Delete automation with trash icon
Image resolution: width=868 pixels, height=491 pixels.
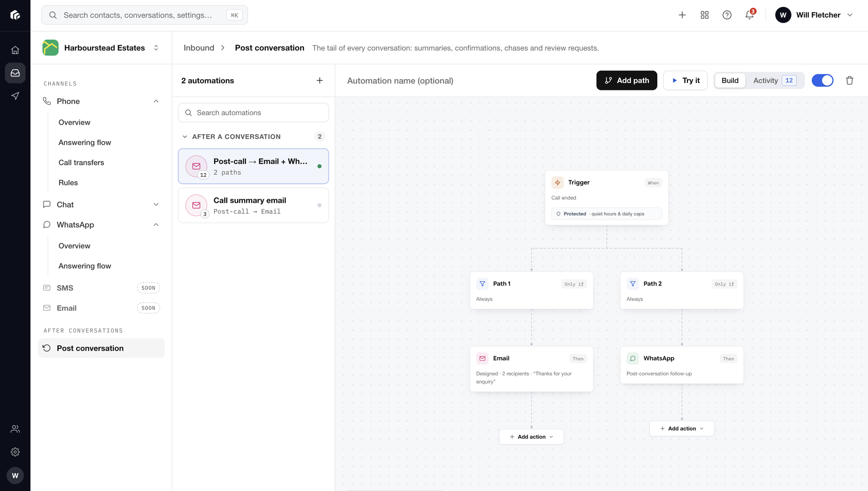click(x=850, y=80)
